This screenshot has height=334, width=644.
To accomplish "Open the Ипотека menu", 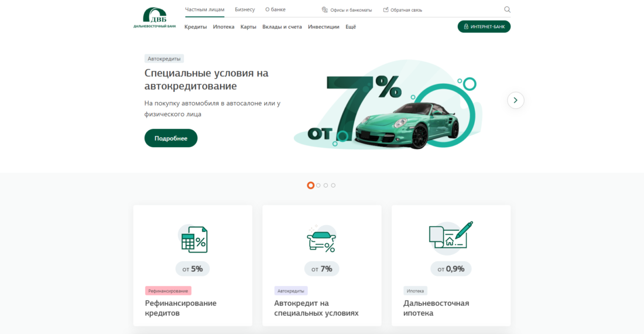I will pyautogui.click(x=224, y=27).
